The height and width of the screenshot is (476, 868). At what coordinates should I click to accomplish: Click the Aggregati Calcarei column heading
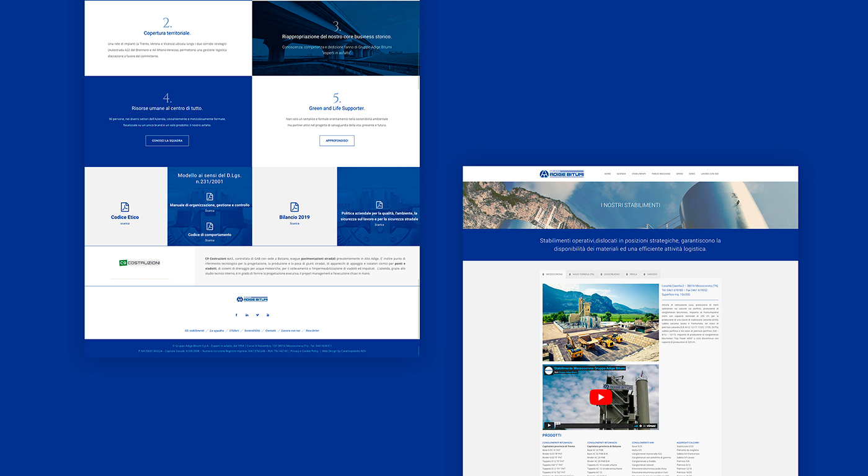689,442
